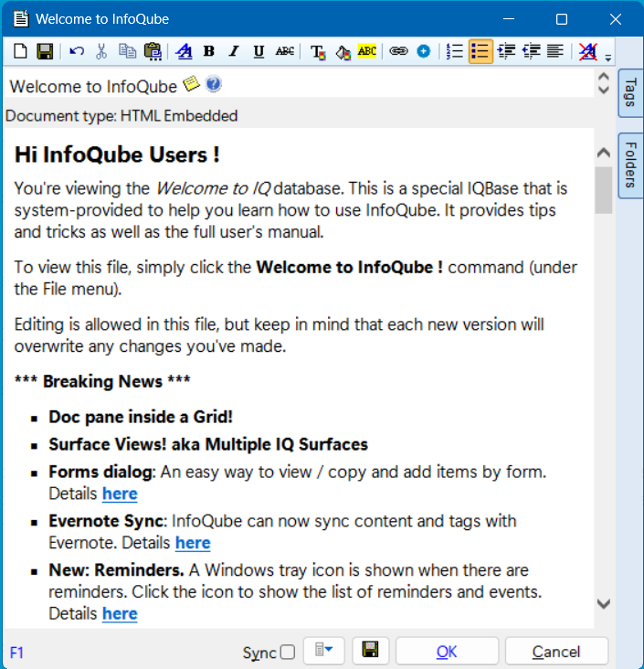Open help via blue question mark icon
The width and height of the screenshot is (644, 669).
tap(213, 84)
